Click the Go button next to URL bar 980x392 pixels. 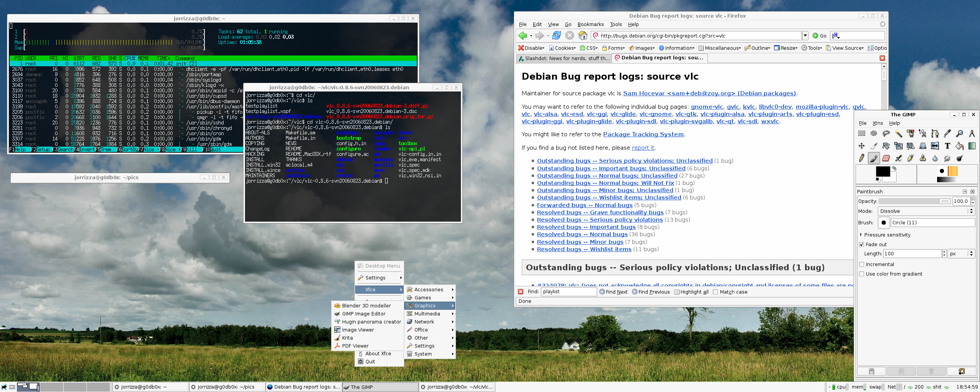tap(820, 36)
